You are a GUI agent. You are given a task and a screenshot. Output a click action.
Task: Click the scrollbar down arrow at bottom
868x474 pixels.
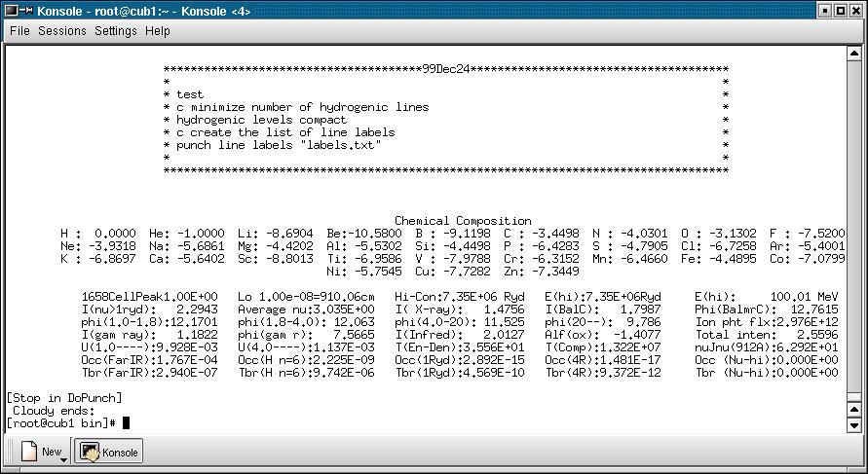pyautogui.click(x=854, y=425)
